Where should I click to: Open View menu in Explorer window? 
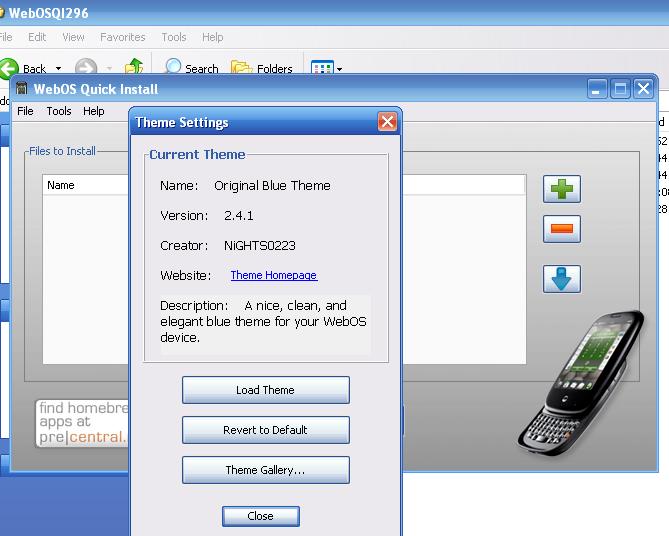pos(73,37)
